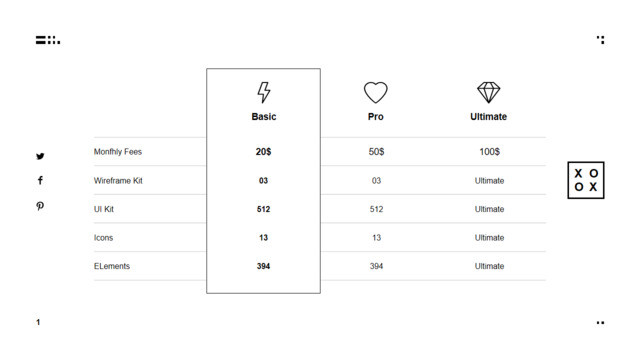This screenshot has height=360, width=640.
Task: Click the Ultimate 100$ price
Action: [x=489, y=152]
